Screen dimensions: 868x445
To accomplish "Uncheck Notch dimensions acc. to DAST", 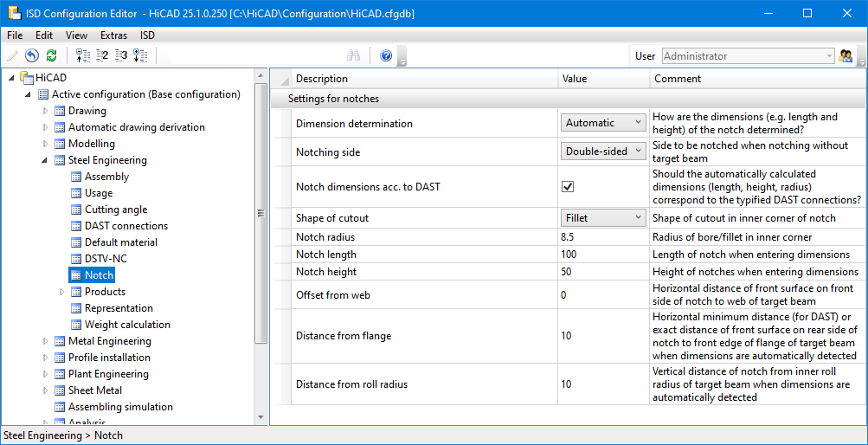I will click(x=568, y=186).
